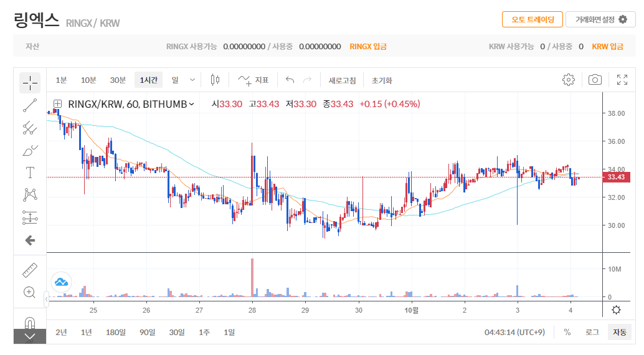The width and height of the screenshot is (644, 355).
Task: Select the 1시간 interval
Action: (149, 80)
